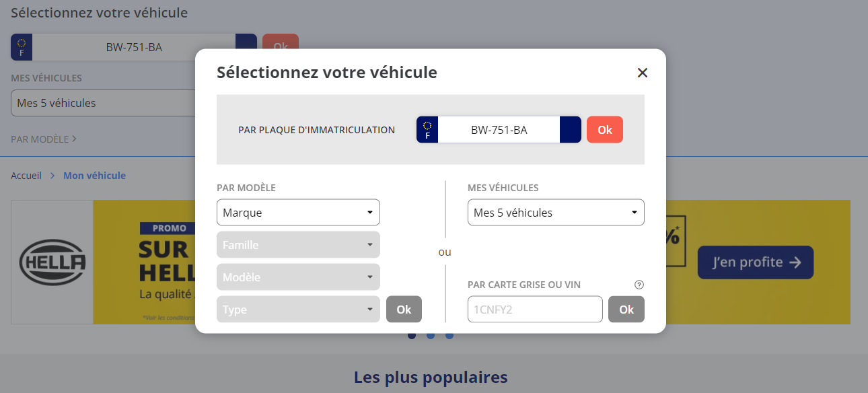The height and width of the screenshot is (393, 868).
Task: Open Mes 5 véhicules dropdown in dialog
Action: tap(556, 213)
